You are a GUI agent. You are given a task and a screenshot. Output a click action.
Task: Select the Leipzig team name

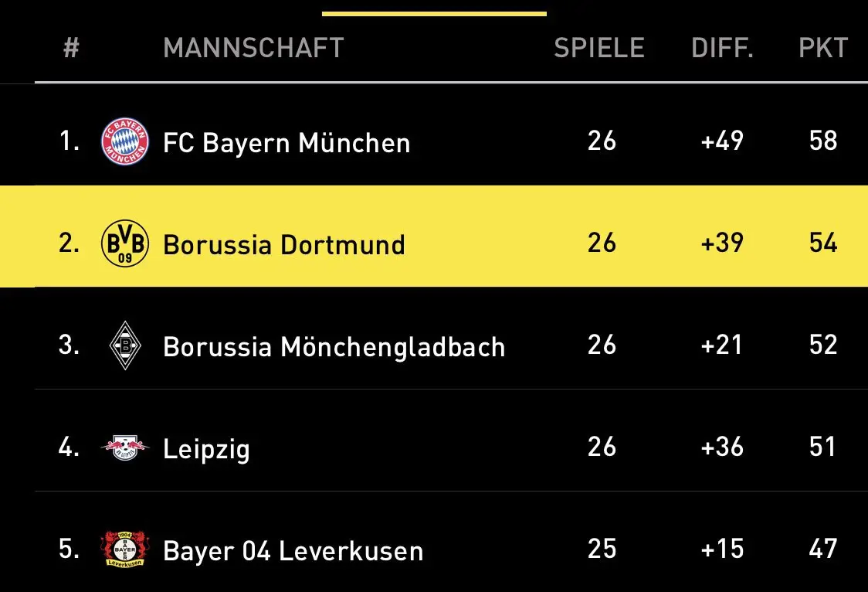click(x=206, y=449)
